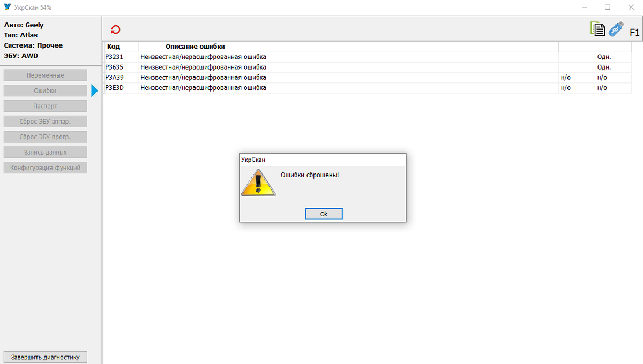Click the blue arrow marker beside Ошибки
The width and height of the screenshot is (643, 364).
tap(95, 91)
